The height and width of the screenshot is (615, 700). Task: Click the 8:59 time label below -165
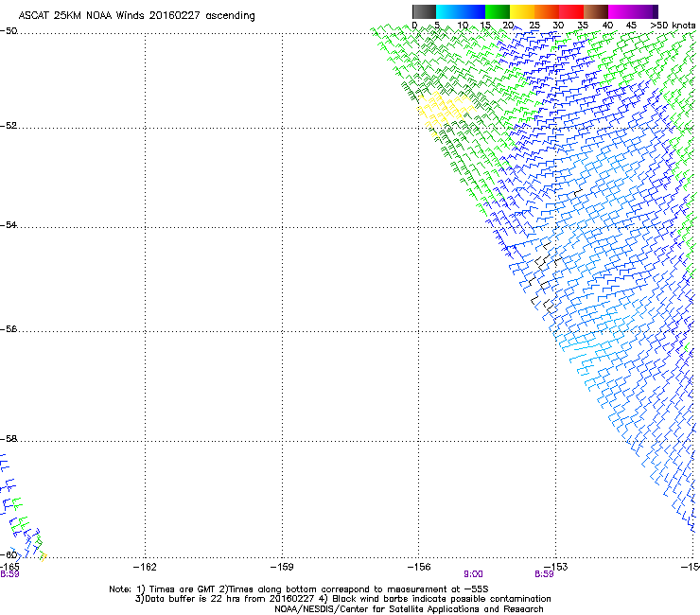coord(9,574)
